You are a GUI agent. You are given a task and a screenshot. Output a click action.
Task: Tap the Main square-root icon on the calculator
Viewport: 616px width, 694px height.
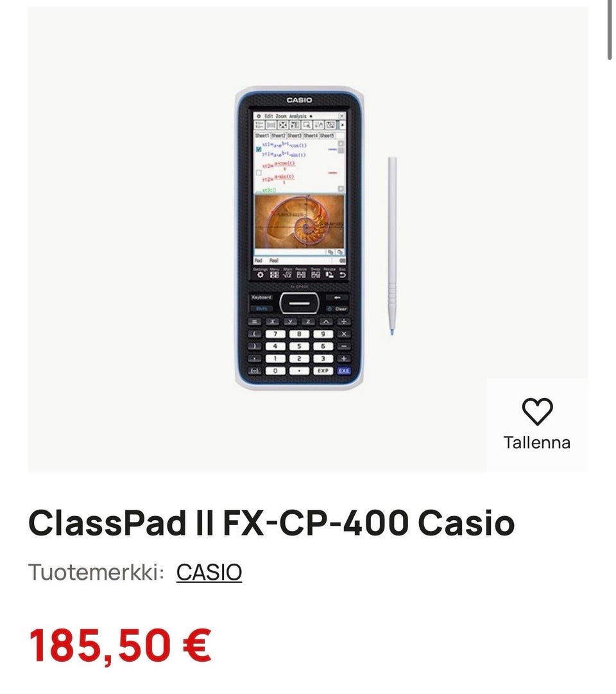coord(287,275)
